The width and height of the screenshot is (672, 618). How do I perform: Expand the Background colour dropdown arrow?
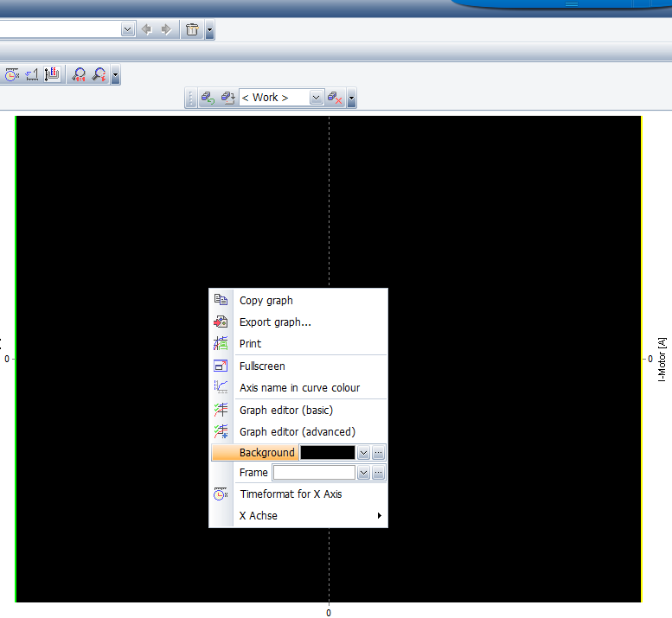(363, 453)
